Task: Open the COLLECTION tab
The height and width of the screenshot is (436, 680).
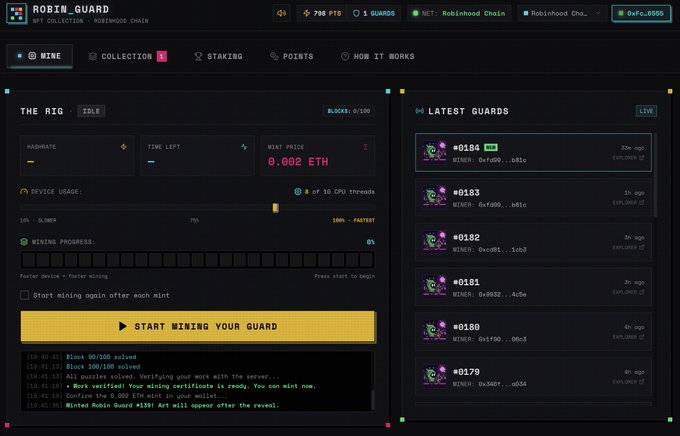Action: click(128, 56)
